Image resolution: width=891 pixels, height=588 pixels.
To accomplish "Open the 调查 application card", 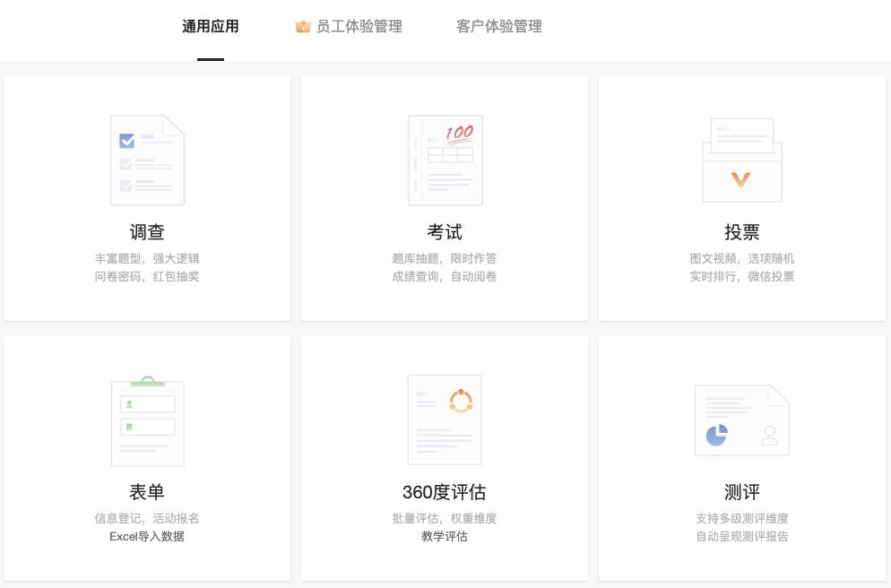I will tap(147, 197).
